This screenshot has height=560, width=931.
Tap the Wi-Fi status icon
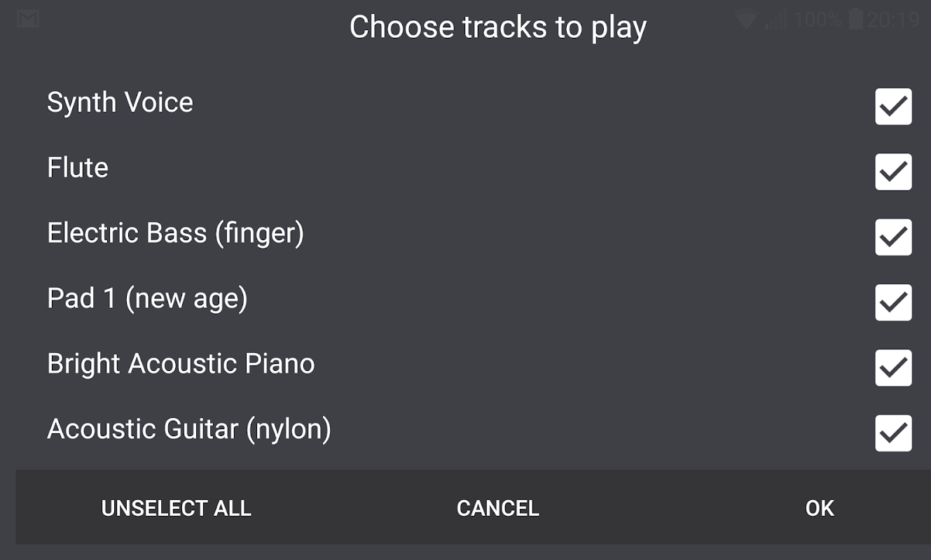tap(746, 20)
